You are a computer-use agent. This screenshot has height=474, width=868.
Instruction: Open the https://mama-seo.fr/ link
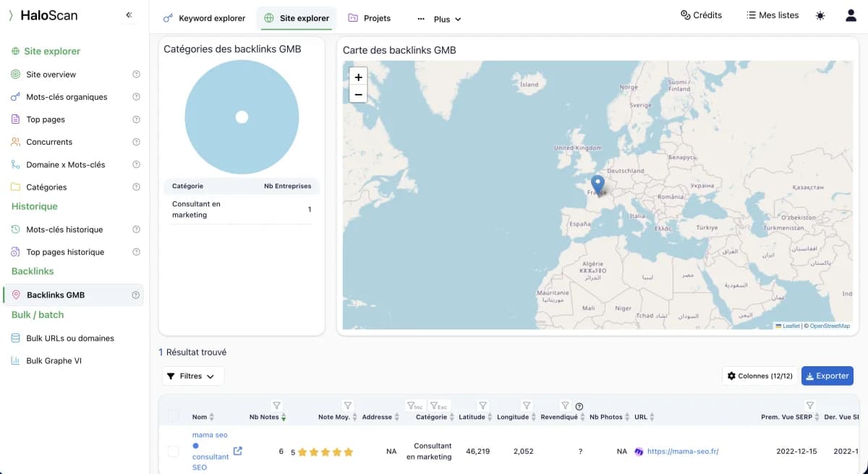click(683, 451)
